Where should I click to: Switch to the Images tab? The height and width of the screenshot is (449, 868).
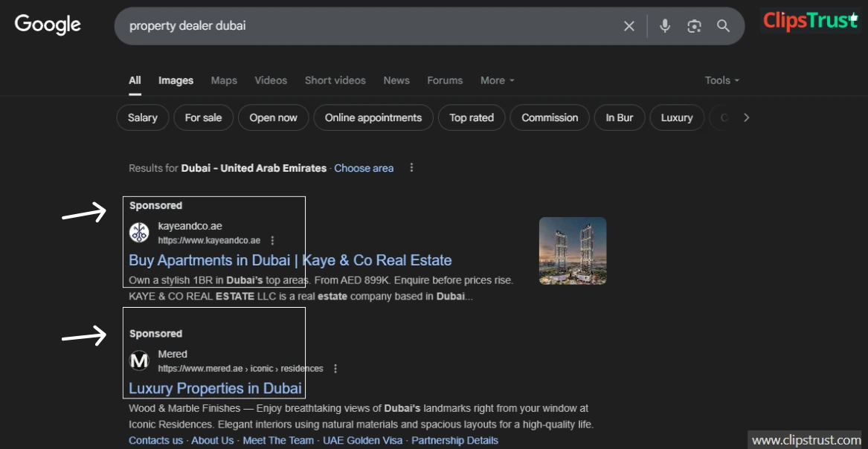[x=176, y=80]
